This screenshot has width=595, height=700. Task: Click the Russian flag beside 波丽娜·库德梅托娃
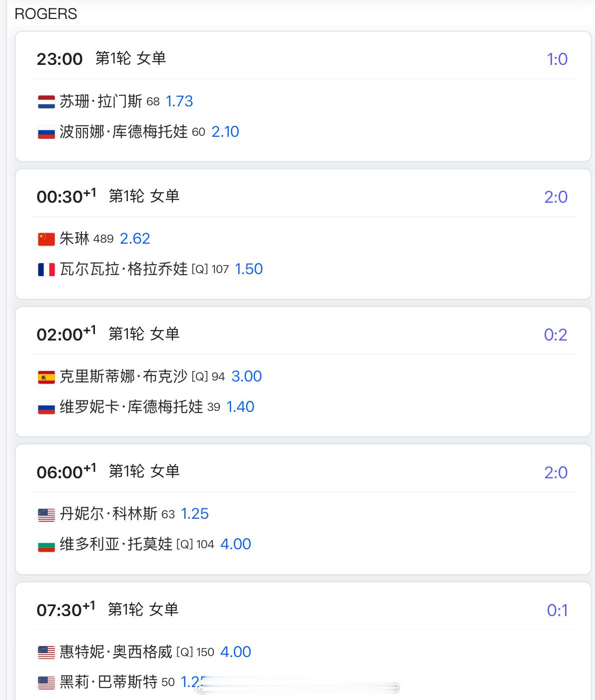(x=46, y=132)
